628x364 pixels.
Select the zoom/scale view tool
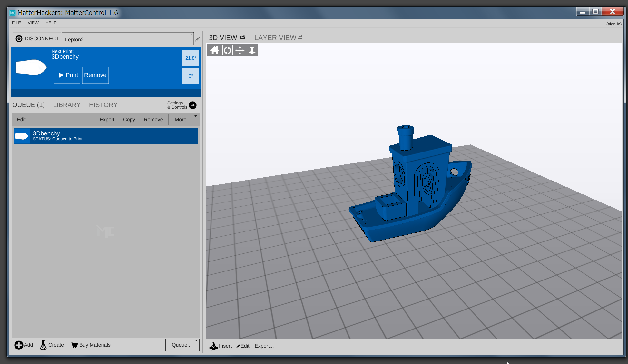252,50
